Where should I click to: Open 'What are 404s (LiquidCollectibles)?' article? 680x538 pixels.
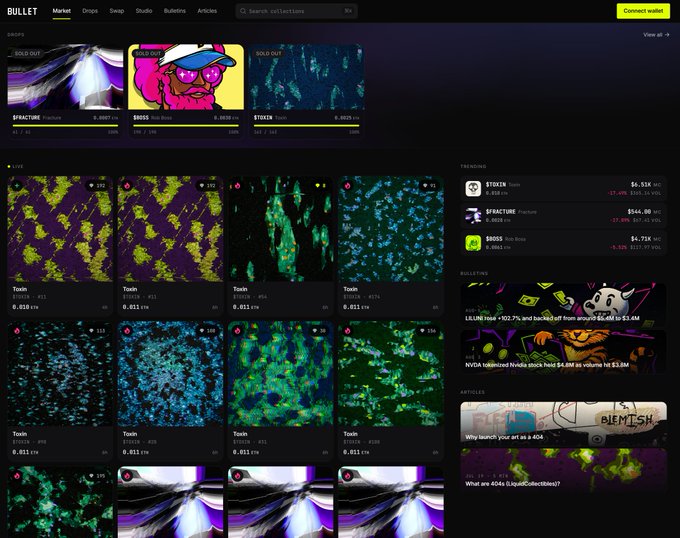tap(563, 470)
